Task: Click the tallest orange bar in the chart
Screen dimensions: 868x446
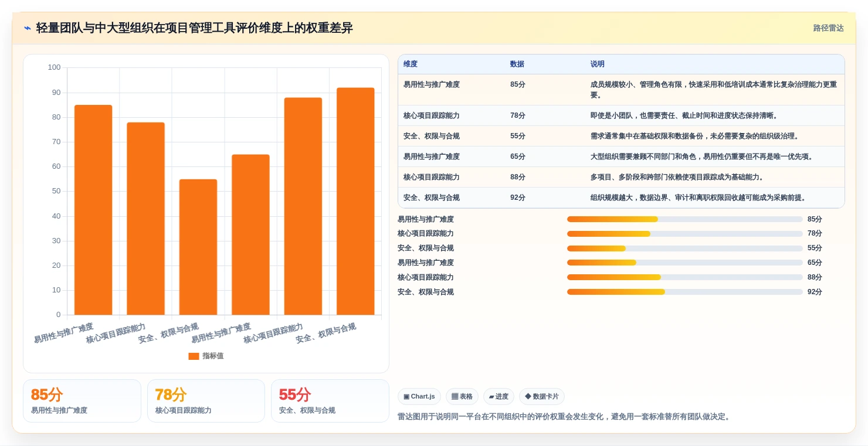Action: [x=355, y=201]
